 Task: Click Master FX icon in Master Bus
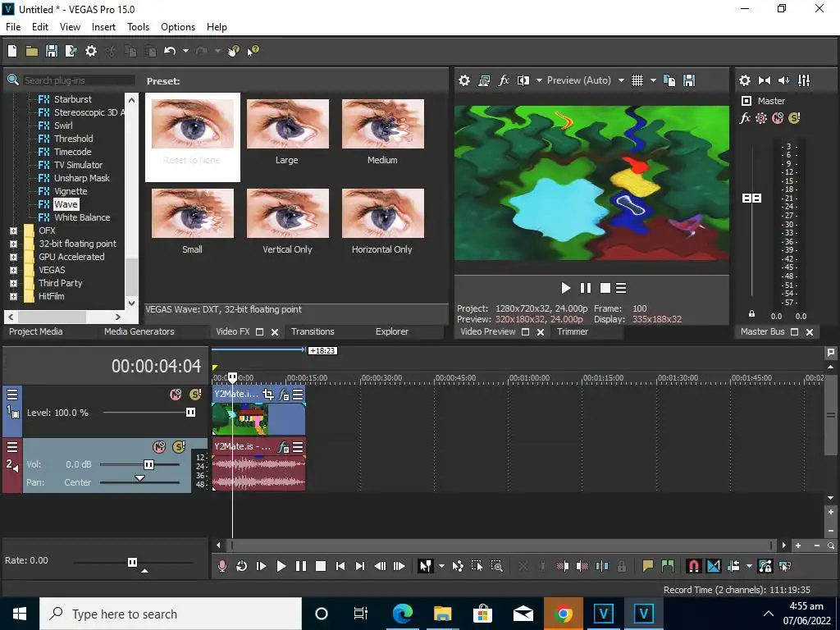click(745, 118)
